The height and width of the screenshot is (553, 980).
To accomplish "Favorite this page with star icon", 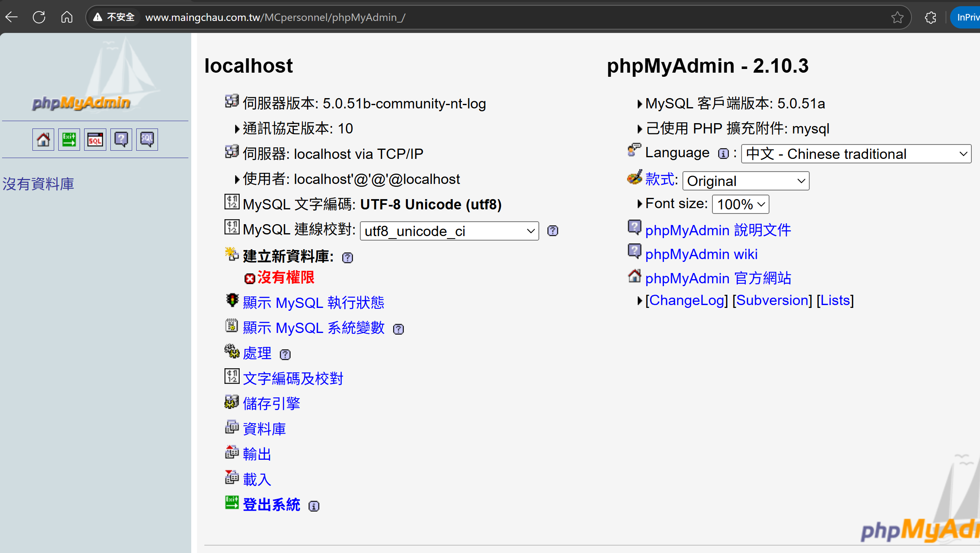I will [x=897, y=17].
